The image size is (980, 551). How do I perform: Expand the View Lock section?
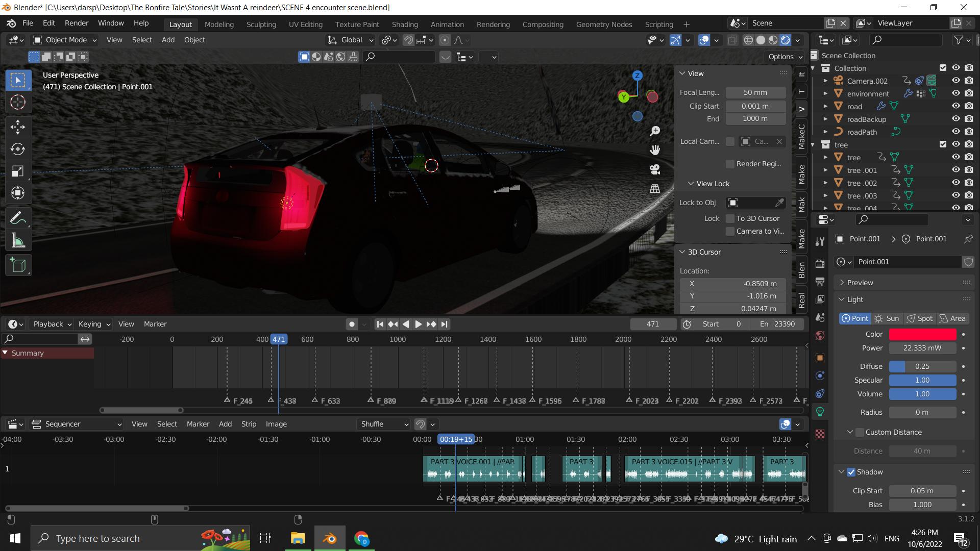coord(691,183)
